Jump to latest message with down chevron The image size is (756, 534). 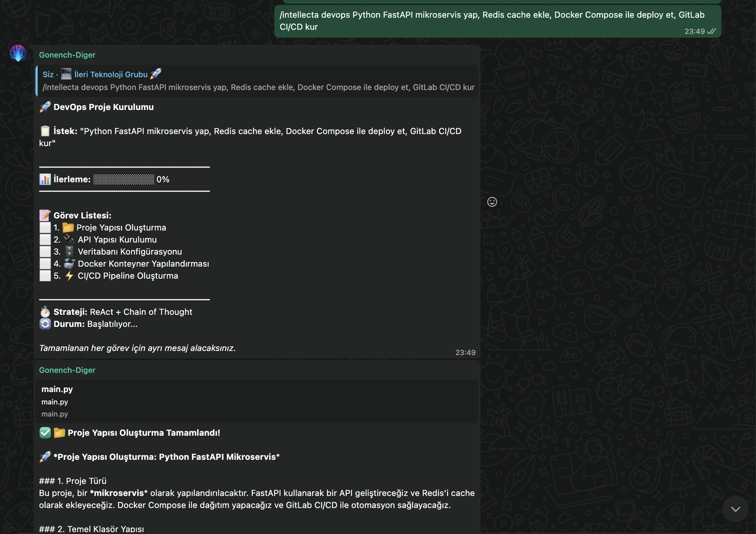[x=735, y=509]
